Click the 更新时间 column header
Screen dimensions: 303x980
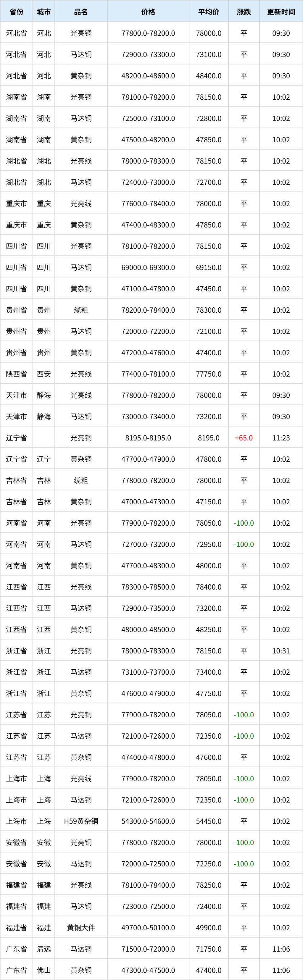(x=281, y=12)
